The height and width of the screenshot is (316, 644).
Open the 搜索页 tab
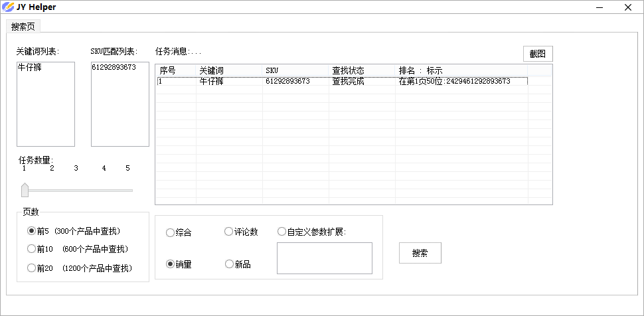pyautogui.click(x=23, y=27)
